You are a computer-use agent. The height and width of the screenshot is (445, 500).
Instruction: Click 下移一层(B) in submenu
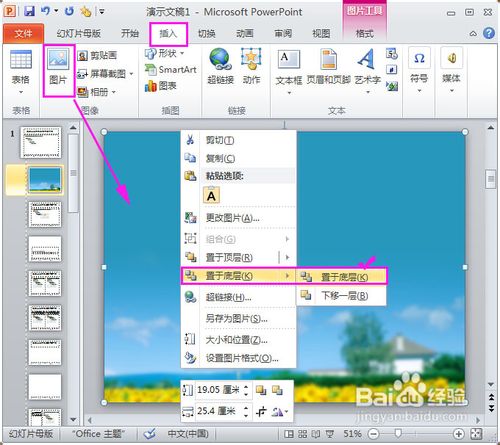(342, 296)
